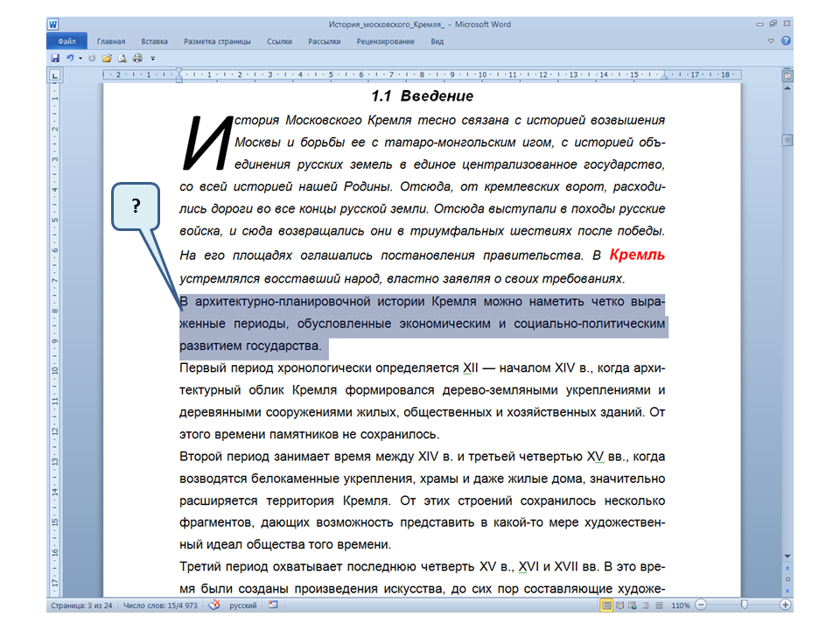The image size is (840, 630).
Task: Toggle the ruler button above the vertical scrollbar
Action: click(786, 76)
